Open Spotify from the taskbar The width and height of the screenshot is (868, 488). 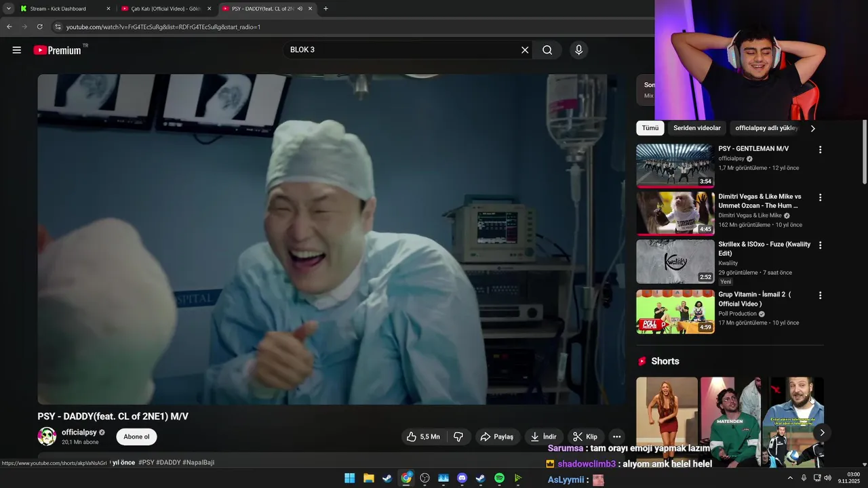(499, 478)
